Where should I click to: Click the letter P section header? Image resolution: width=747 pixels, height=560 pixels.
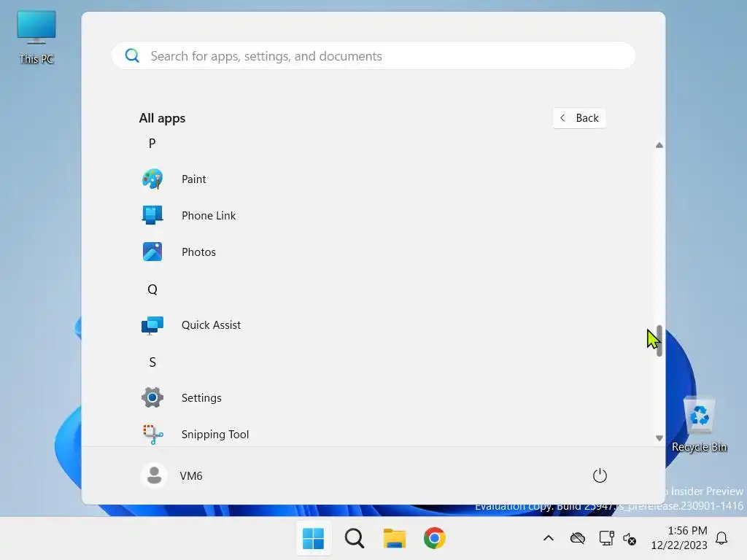pyautogui.click(x=152, y=144)
